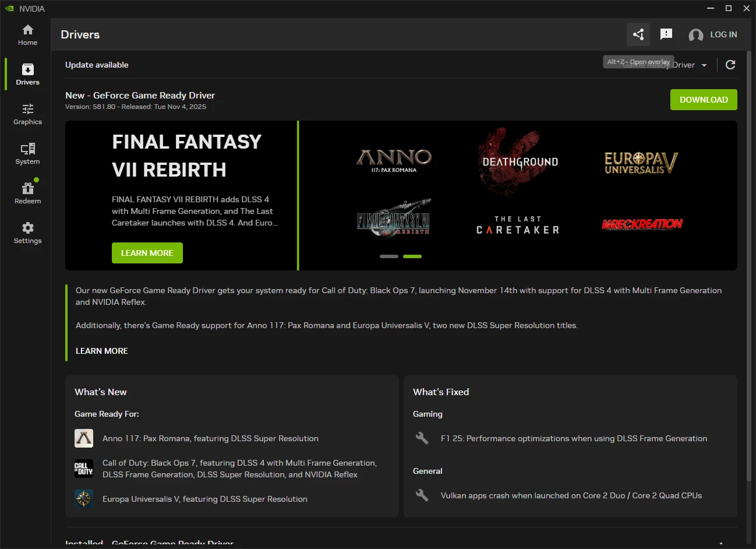Screen dimensions: 756x549
Task: Click the 'Gaming' subheading under What's Fixed
Action: pyautogui.click(x=428, y=414)
